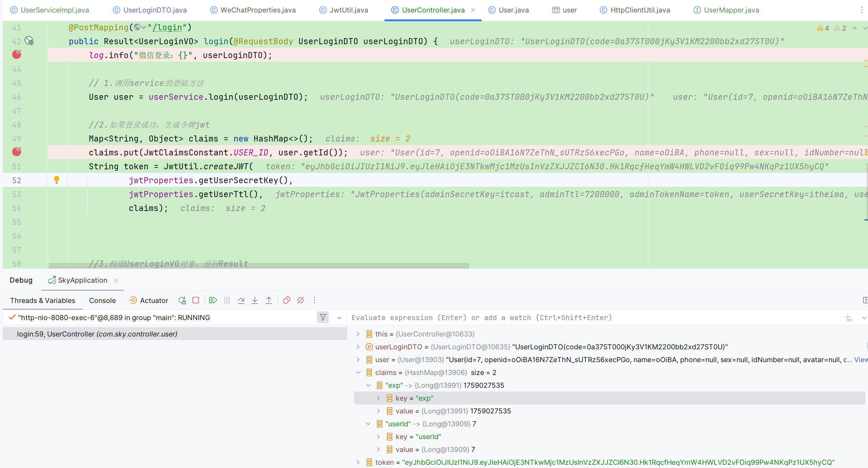Click the Rerun SkyApplication debug icon
The image size is (868, 468).
tap(182, 300)
